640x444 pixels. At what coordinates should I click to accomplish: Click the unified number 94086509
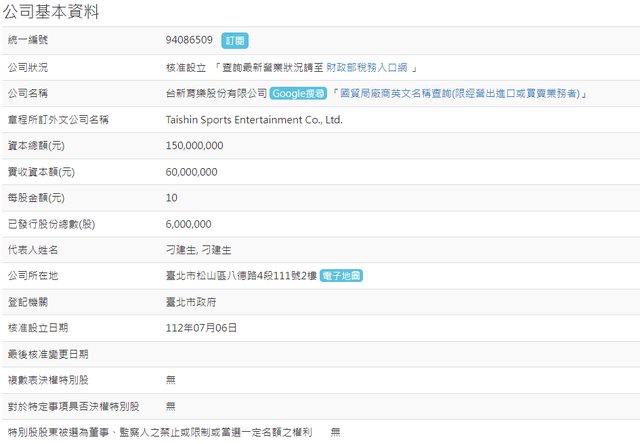pos(189,41)
